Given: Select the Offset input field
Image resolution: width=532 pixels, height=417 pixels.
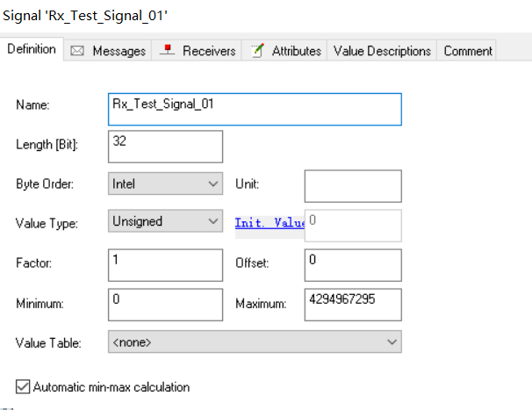Looking at the screenshot, I should point(353,265).
